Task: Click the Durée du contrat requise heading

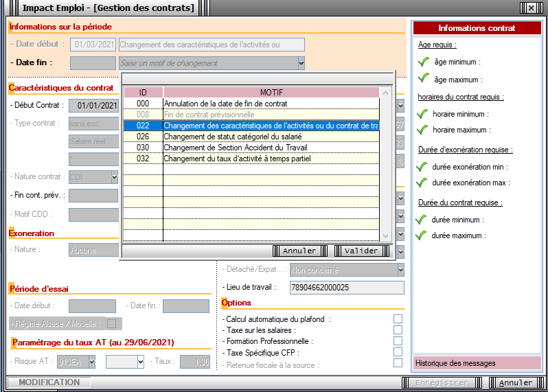Action: pyautogui.click(x=460, y=203)
